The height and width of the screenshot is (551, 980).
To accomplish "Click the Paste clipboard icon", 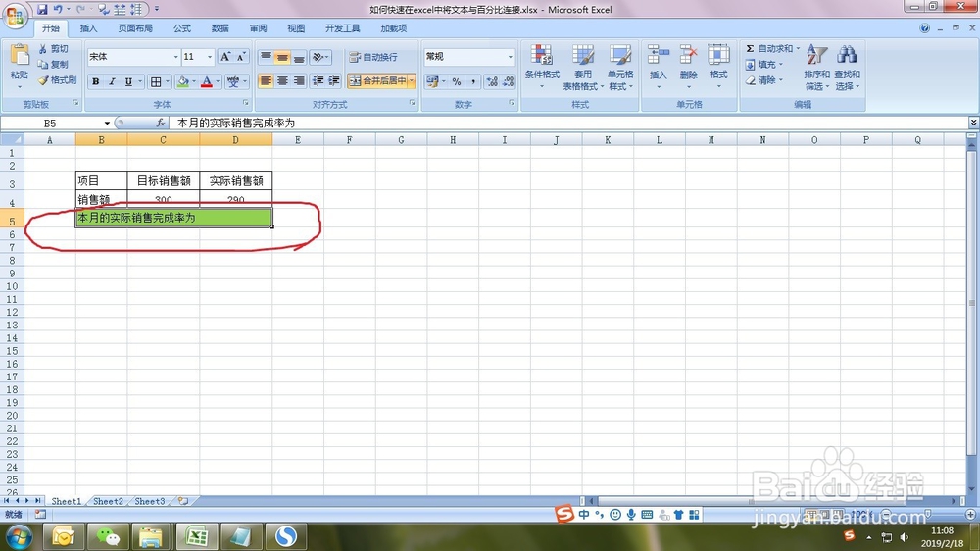I will [20, 56].
